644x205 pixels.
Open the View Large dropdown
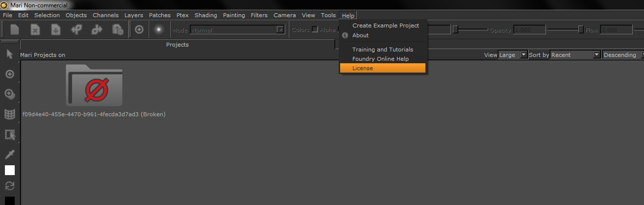pos(513,55)
